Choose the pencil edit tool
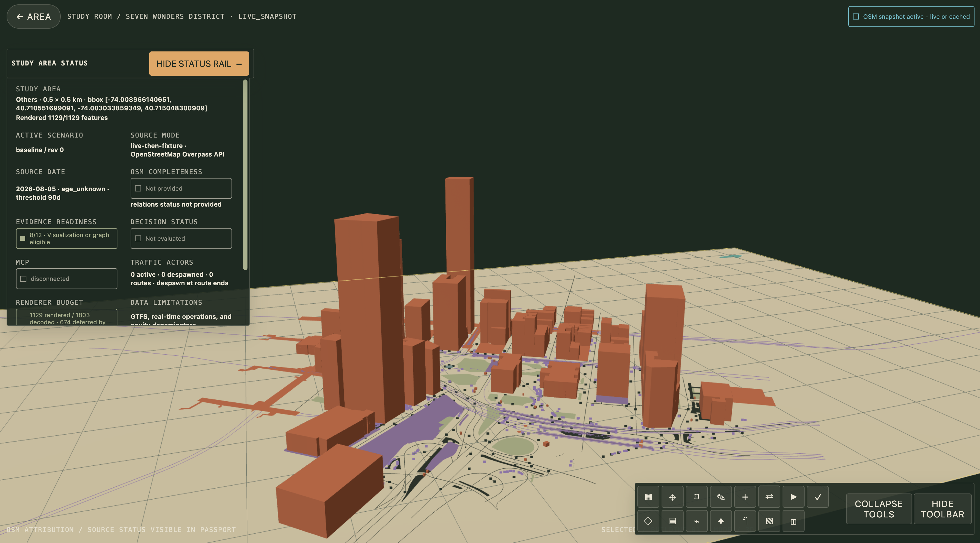The width and height of the screenshot is (980, 543). click(720, 497)
